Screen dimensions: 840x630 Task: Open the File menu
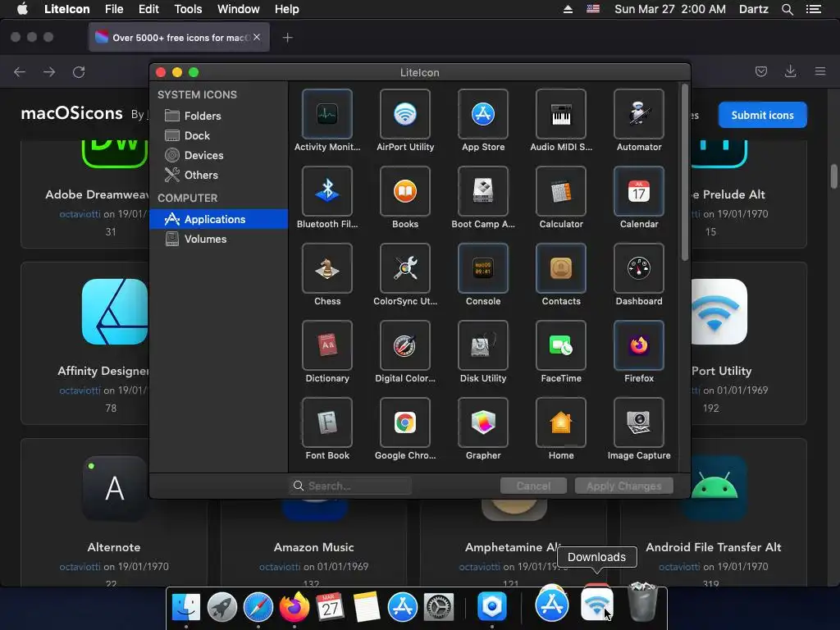tap(114, 9)
